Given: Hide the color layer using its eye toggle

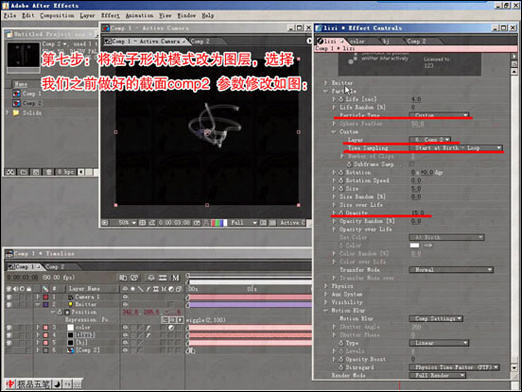Looking at the screenshot, I should click(9, 328).
